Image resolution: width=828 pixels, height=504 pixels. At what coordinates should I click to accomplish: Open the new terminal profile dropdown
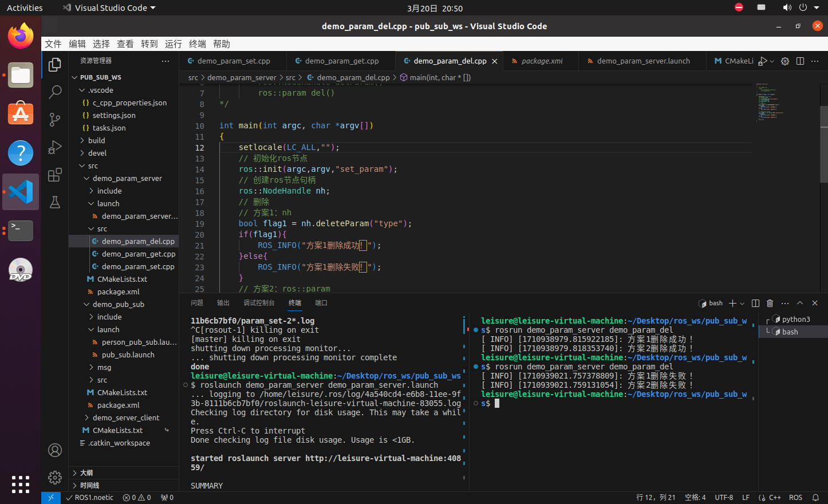(742, 304)
